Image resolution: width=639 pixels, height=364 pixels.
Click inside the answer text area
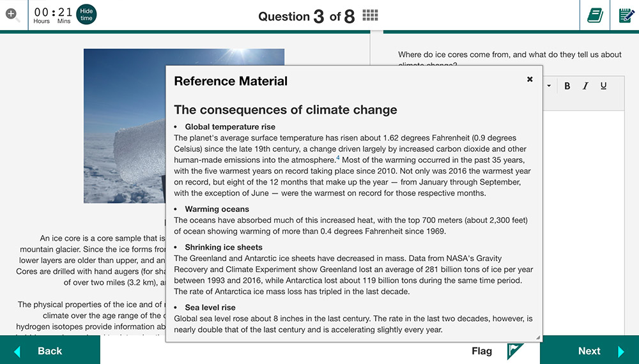(x=583, y=222)
